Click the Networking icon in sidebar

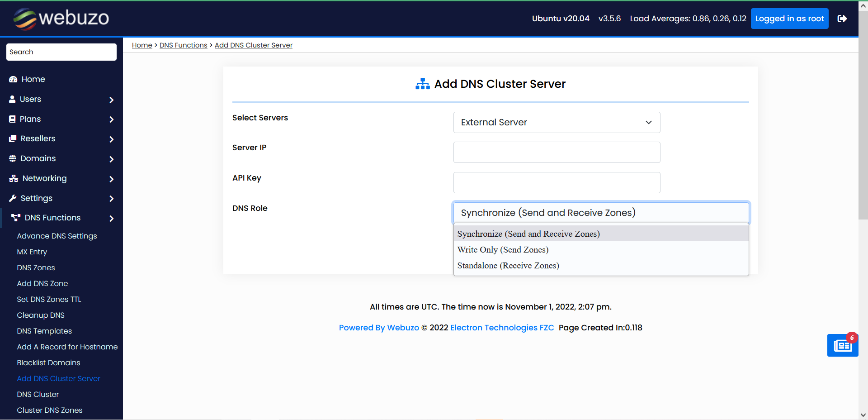pyautogui.click(x=14, y=178)
